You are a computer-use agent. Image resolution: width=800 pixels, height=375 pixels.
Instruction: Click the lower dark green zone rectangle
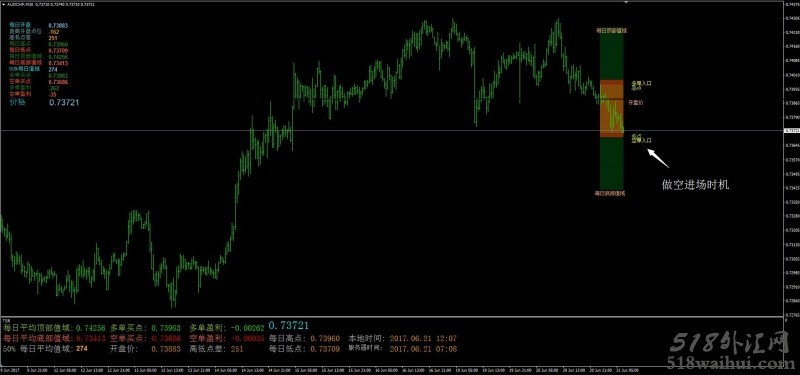coord(611,163)
